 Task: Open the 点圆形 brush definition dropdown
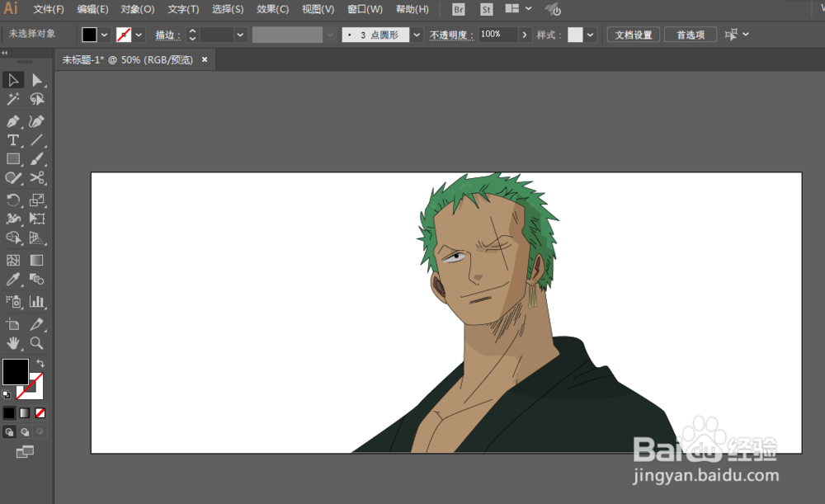pyautogui.click(x=416, y=35)
